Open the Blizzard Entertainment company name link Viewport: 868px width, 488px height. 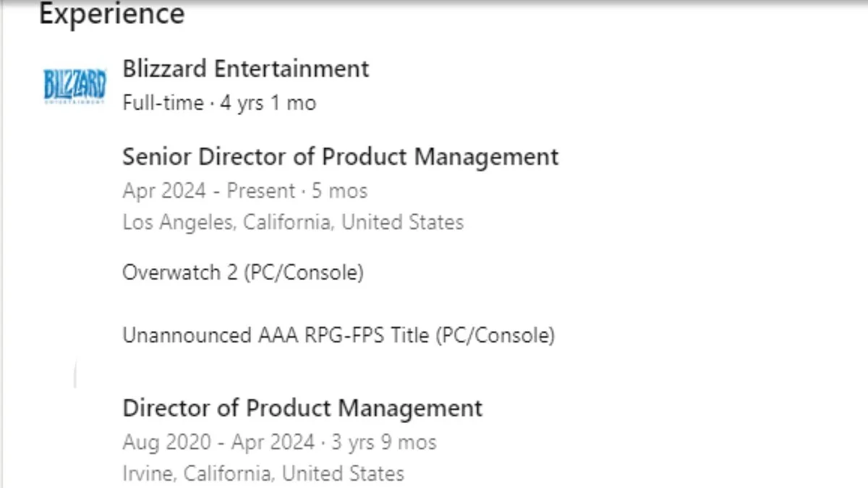[x=245, y=69]
